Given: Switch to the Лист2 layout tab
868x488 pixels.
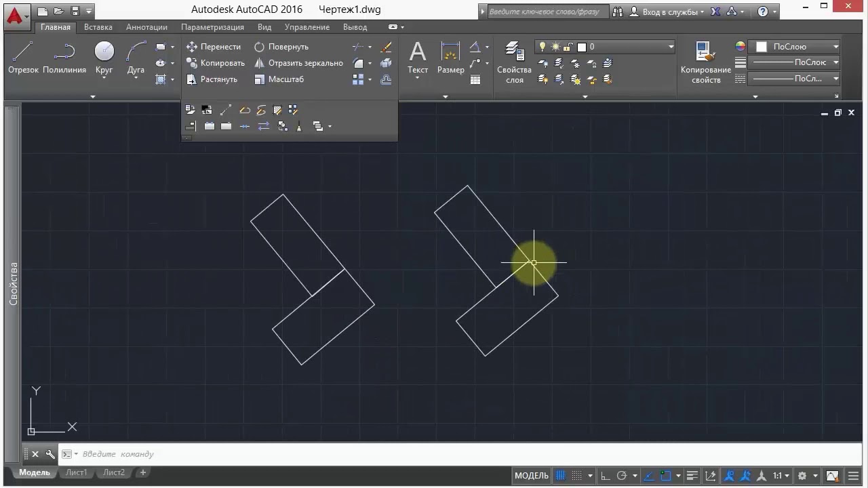Looking at the screenshot, I should pos(114,472).
